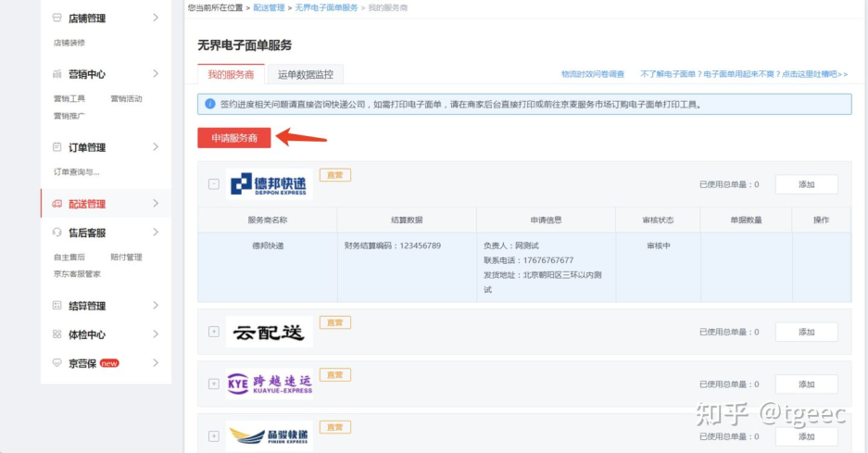
Task: Click the 配送管理 delivery truck icon
Action: coord(57,204)
